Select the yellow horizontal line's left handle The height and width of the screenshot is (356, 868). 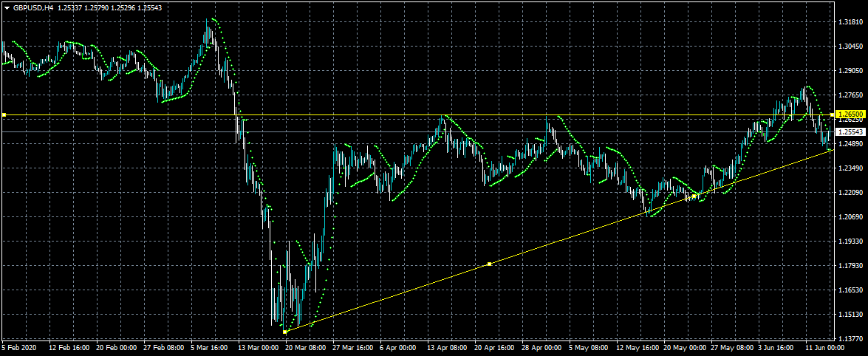click(x=4, y=114)
